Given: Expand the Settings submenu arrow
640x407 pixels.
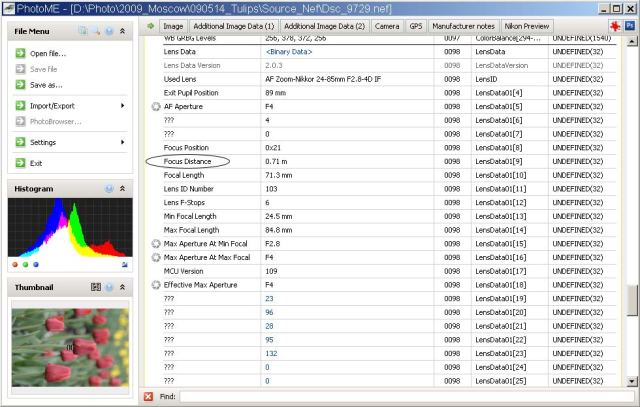Looking at the screenshot, I should [x=122, y=142].
